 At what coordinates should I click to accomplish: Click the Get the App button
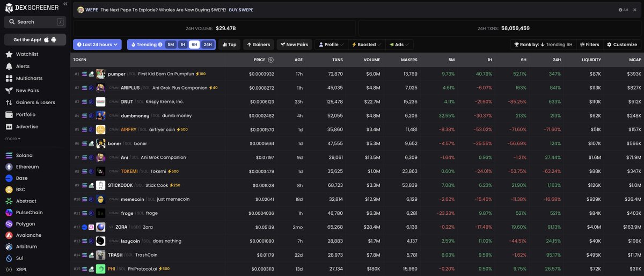click(35, 40)
